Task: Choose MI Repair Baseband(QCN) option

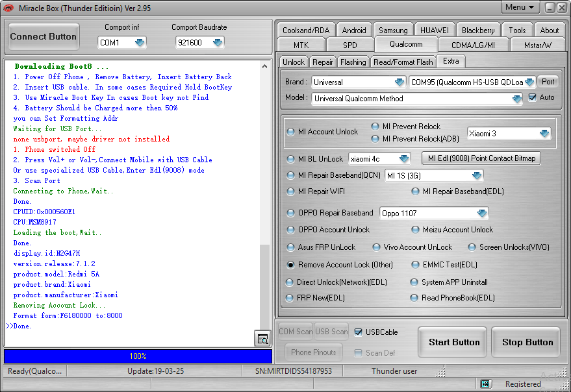Action: pos(333,175)
